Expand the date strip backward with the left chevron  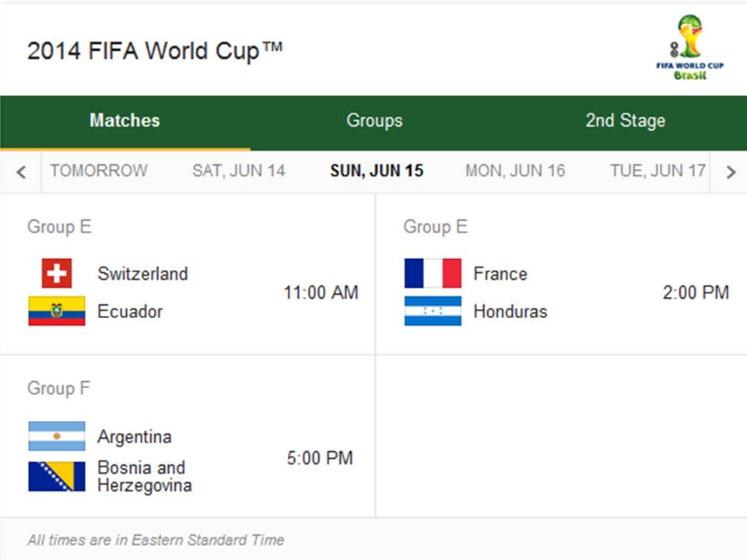[x=21, y=170]
